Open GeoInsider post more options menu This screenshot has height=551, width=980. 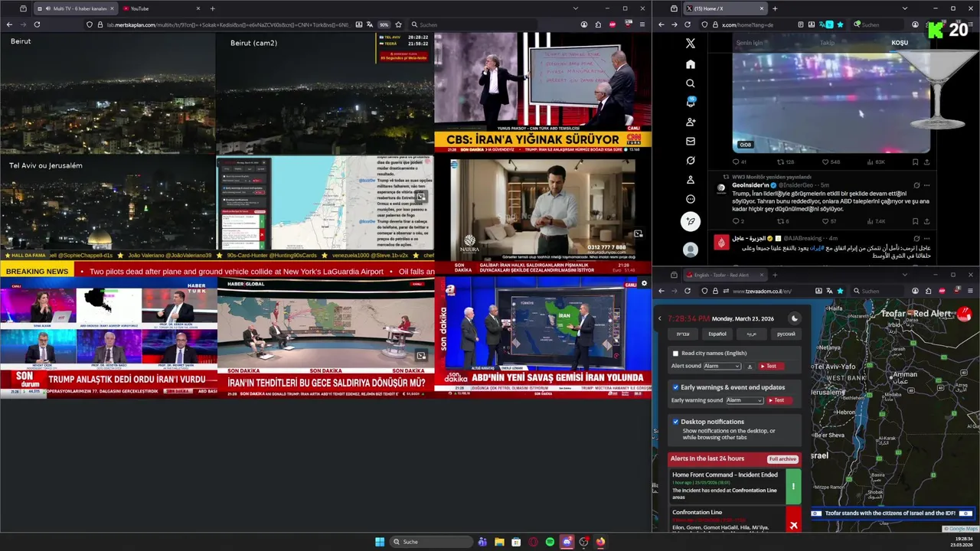click(926, 185)
